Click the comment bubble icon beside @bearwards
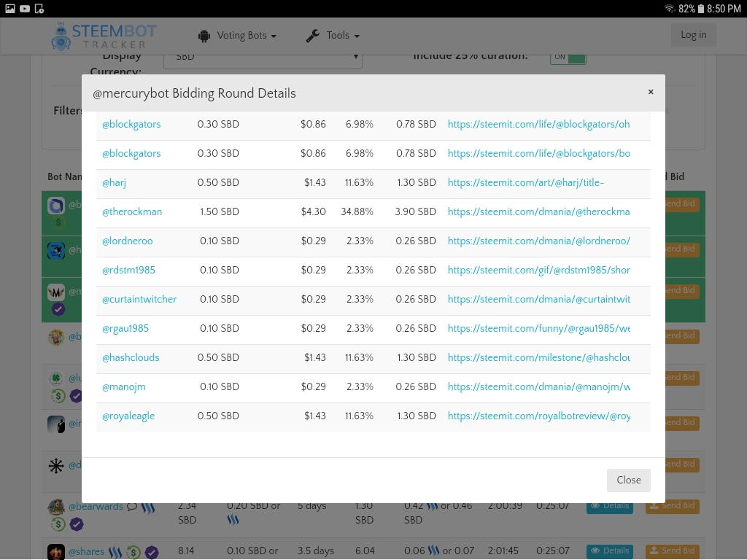 (132, 507)
